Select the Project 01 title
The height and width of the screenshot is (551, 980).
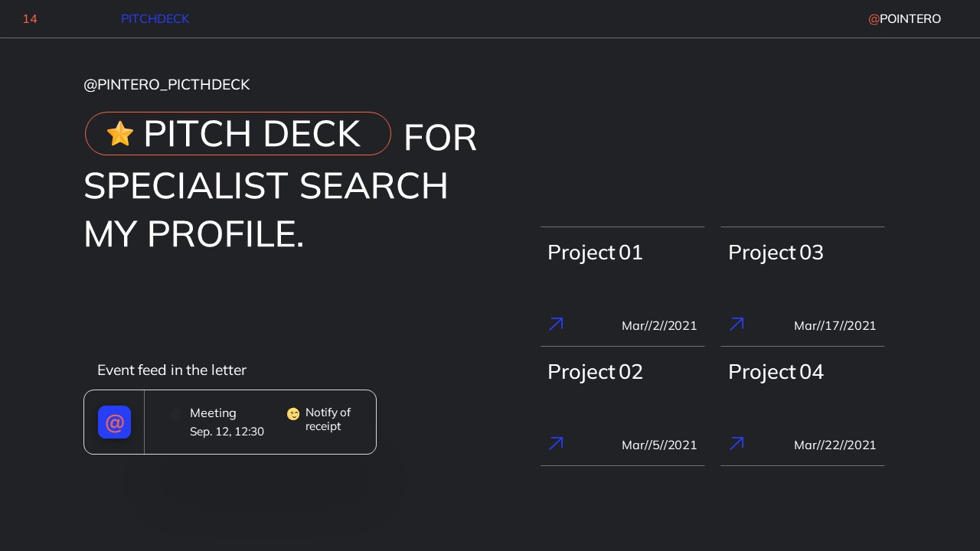(x=595, y=253)
